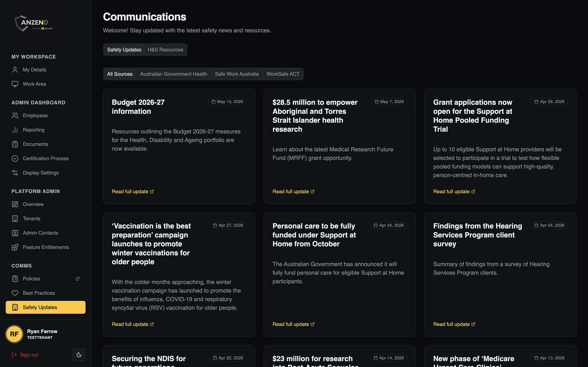
Task: Click the calendar icon beside Apr 27, 2026
Action: click(215, 225)
